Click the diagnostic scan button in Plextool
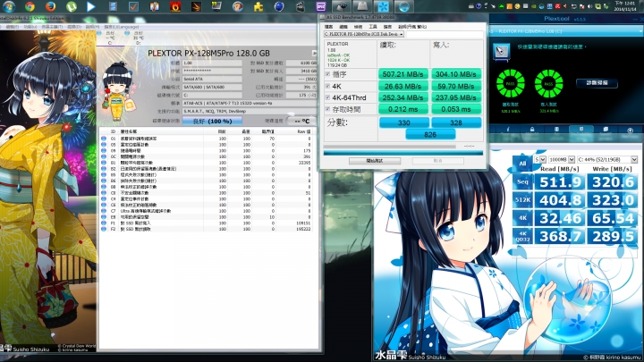The height and width of the screenshot is (362, 644). pyautogui.click(x=597, y=83)
